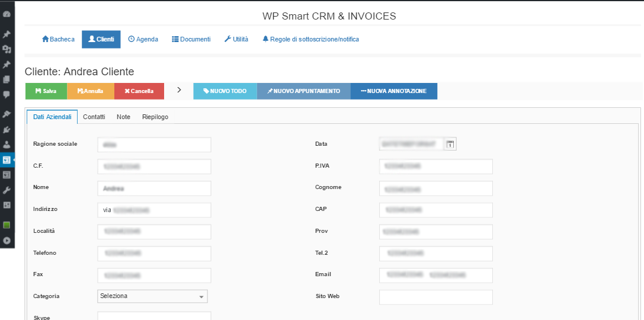Open the Pages icon in sidebar
The height and width of the screenshot is (320, 644).
(x=7, y=79)
